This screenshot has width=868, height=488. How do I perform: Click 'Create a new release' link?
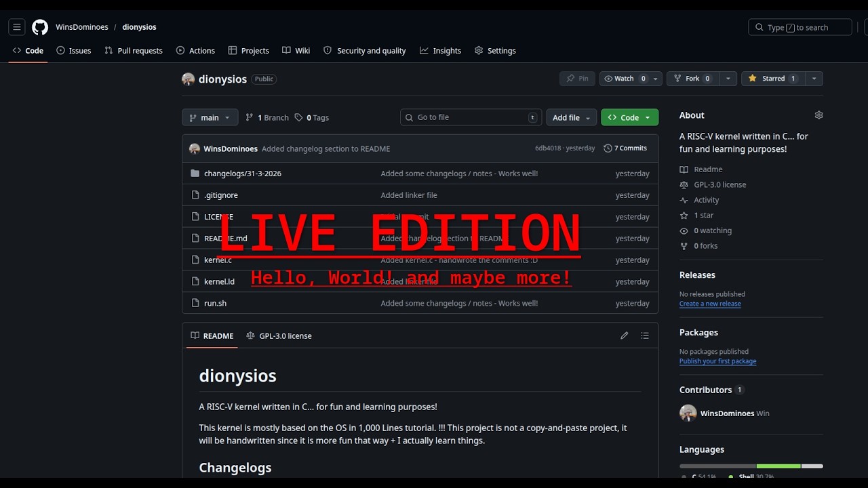point(710,304)
